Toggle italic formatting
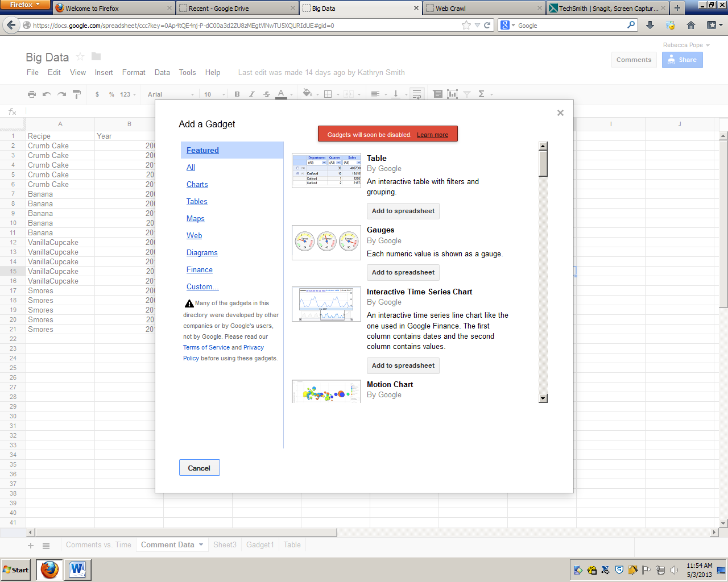Image resolution: width=728 pixels, height=582 pixels. 252,94
